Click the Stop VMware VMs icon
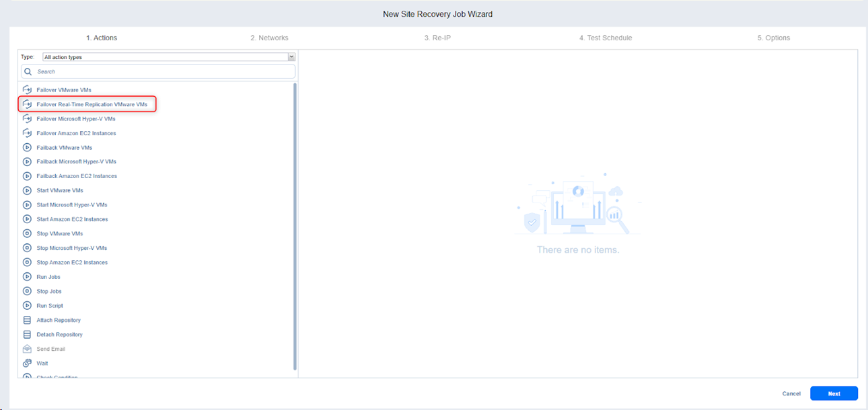Viewport: 868px width, 410px height. (x=28, y=234)
